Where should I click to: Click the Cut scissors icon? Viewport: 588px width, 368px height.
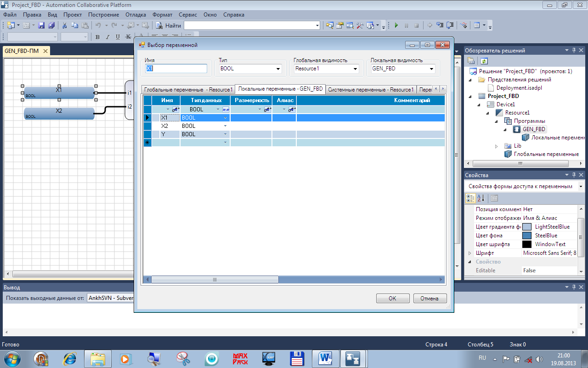(65, 25)
